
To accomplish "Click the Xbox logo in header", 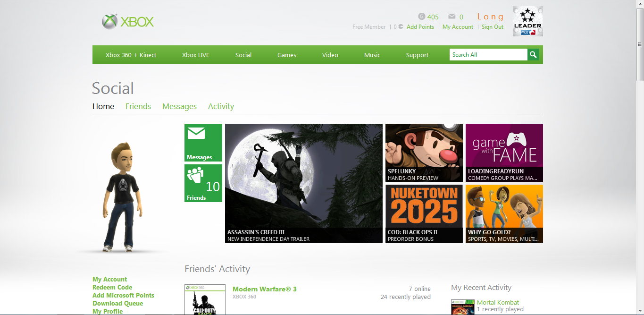I will tap(128, 22).
